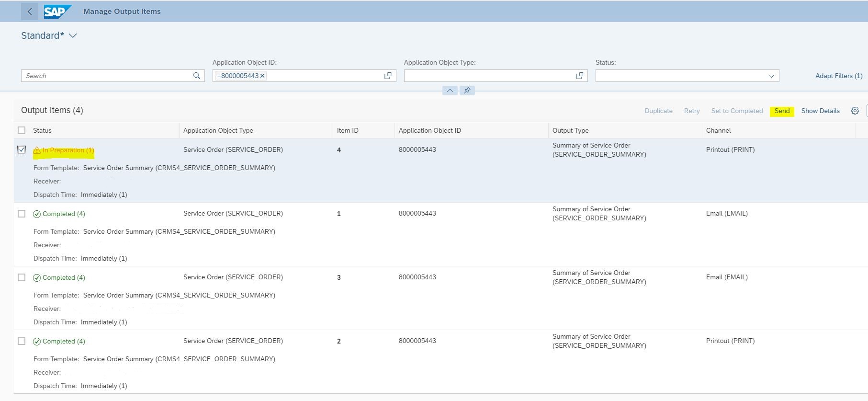
Task: Click the warning icon for In Preparation item
Action: pos(37,150)
